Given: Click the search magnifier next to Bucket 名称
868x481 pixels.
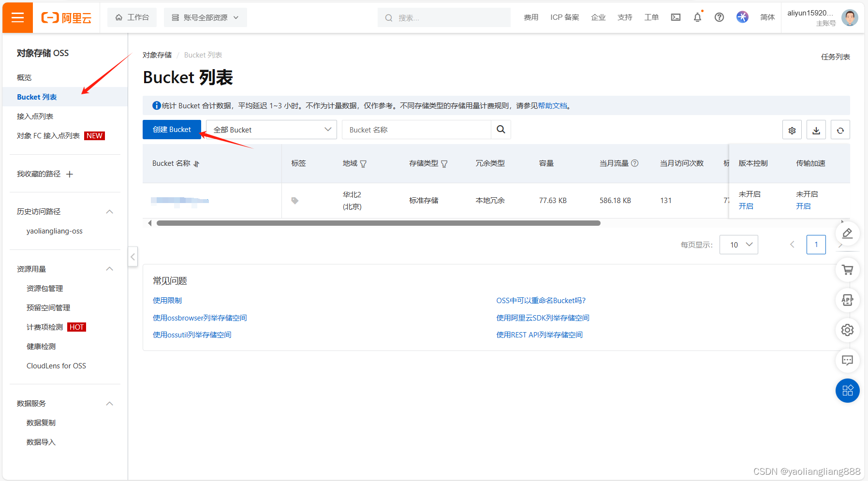Looking at the screenshot, I should click(x=501, y=130).
